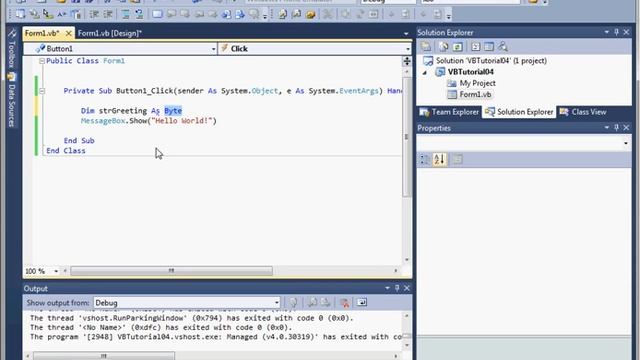Open the Properties object selector dropdown
The height and width of the screenshot is (360, 640).
[625, 143]
